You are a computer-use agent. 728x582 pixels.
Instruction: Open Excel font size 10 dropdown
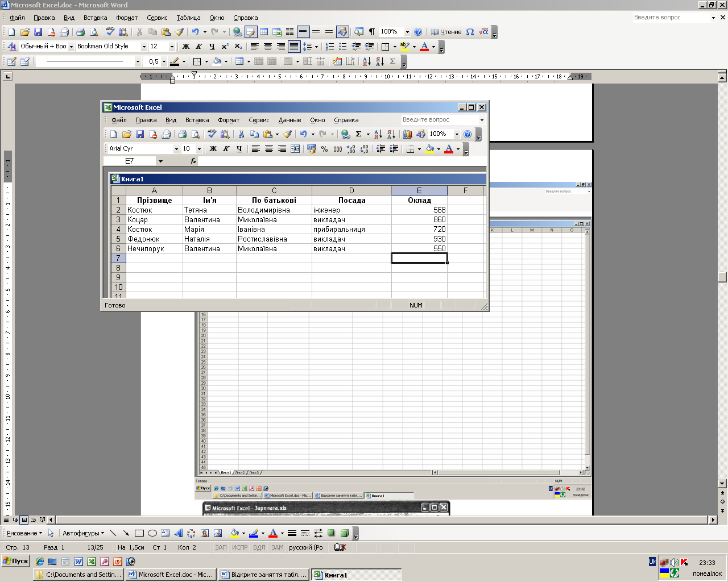[199, 149]
